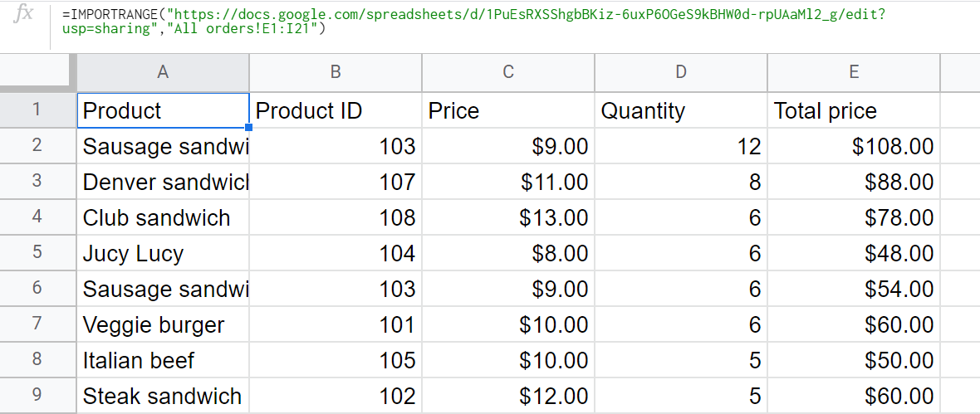Click the 'Steak sandwich' cell
This screenshot has width=980, height=414.
pos(163,395)
